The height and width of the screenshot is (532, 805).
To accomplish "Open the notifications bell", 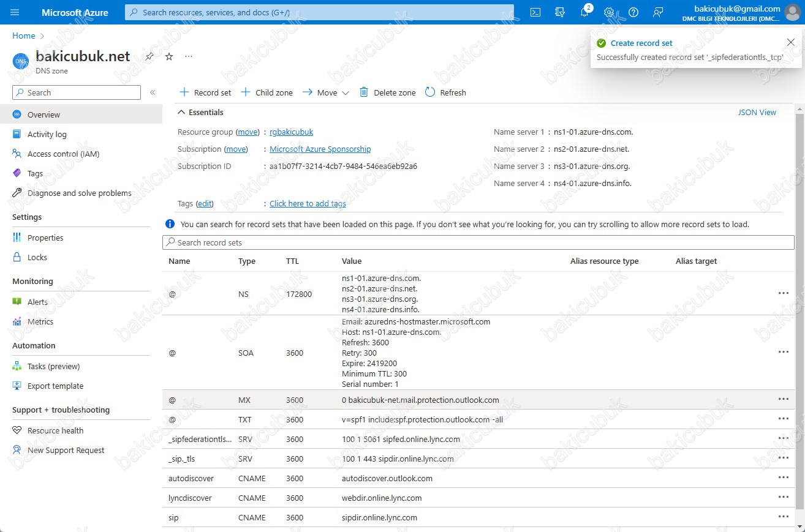I will tap(584, 12).
